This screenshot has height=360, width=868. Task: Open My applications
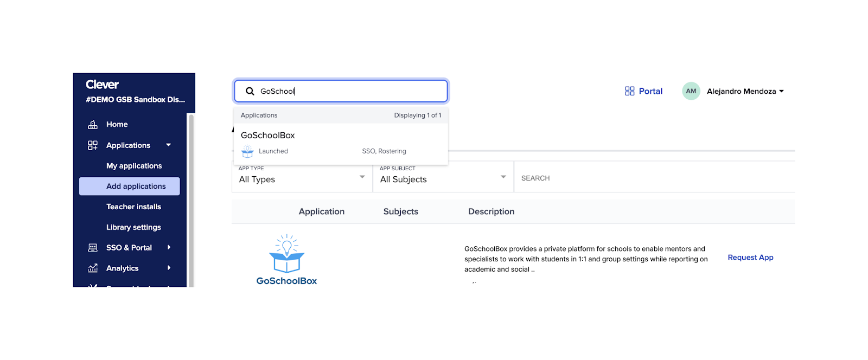[134, 166]
